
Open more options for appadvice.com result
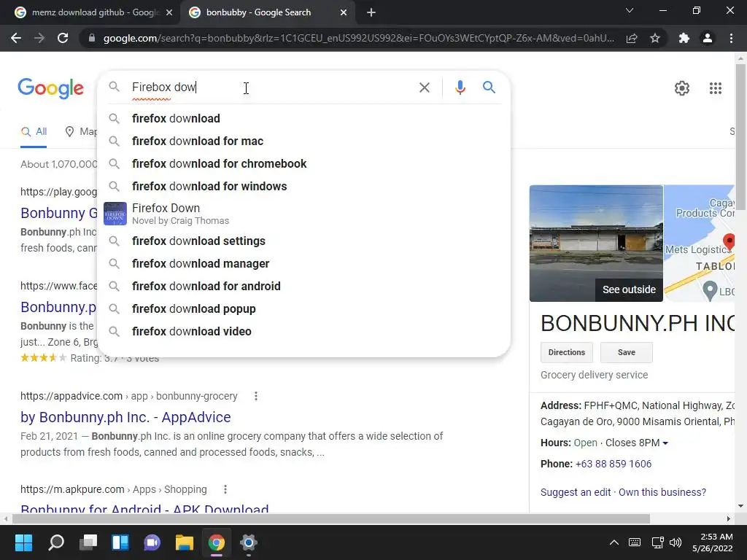(x=256, y=396)
